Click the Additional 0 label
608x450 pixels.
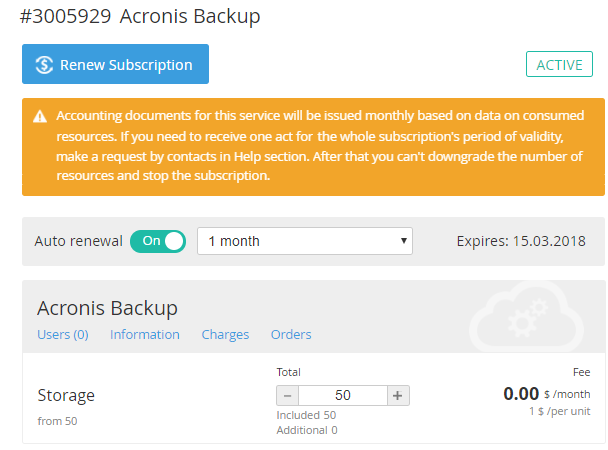(x=307, y=430)
